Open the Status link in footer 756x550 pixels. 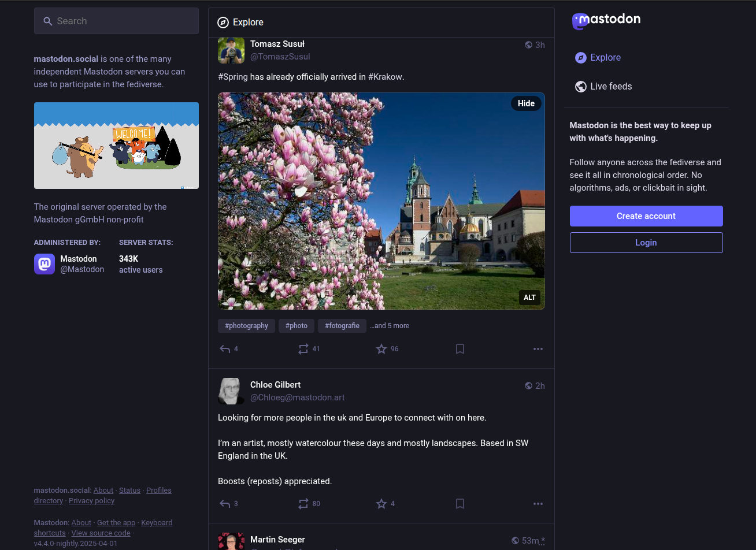pyautogui.click(x=129, y=490)
